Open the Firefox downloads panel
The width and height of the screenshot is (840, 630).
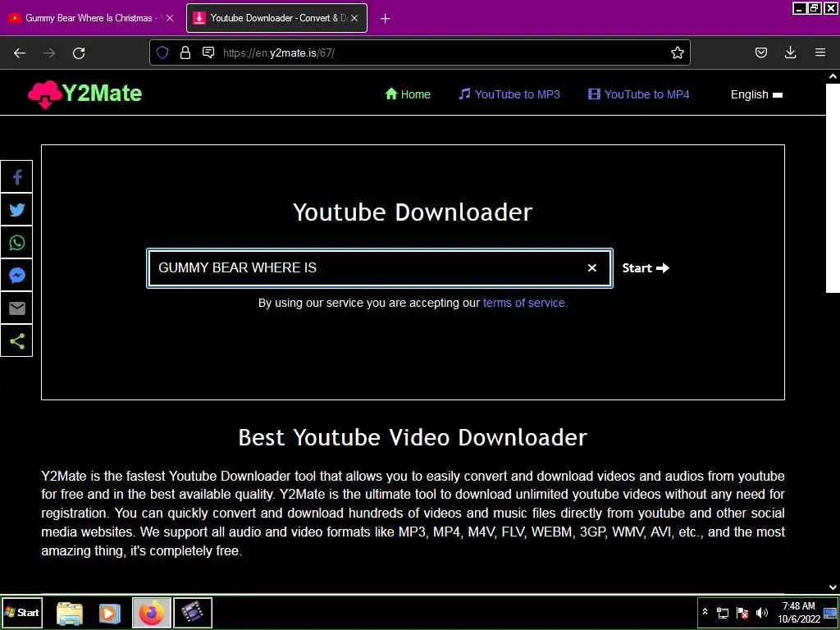click(790, 52)
